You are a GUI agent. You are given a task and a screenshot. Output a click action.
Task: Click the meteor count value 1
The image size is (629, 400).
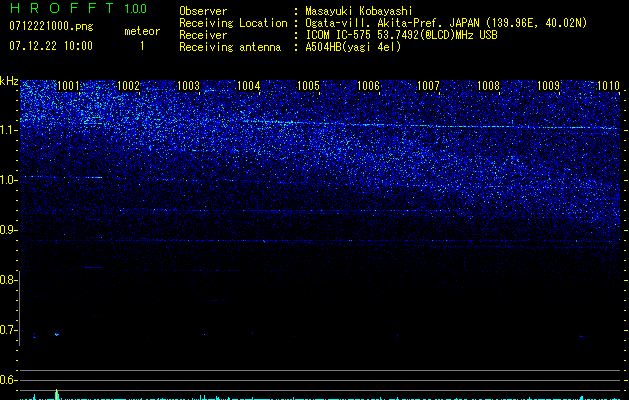click(142, 46)
